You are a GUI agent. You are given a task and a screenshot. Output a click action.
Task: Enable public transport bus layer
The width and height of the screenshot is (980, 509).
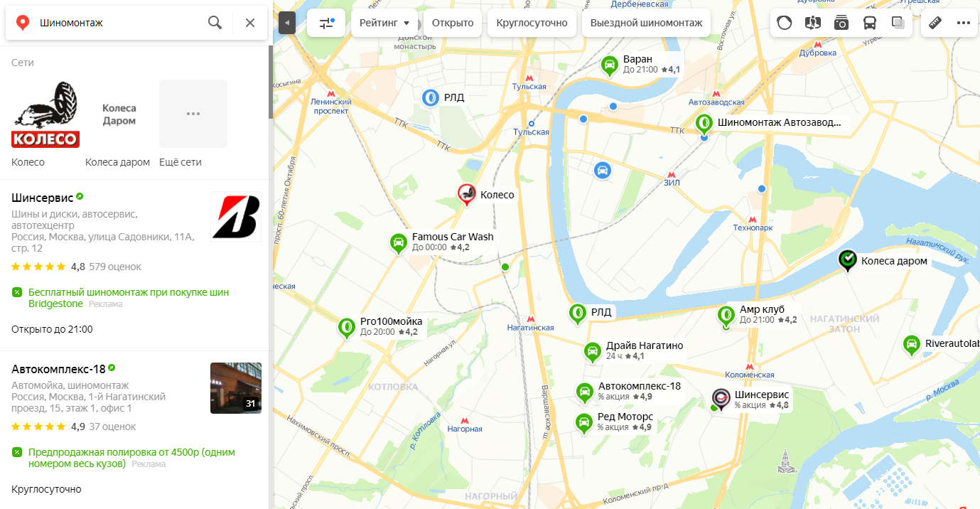(x=870, y=23)
